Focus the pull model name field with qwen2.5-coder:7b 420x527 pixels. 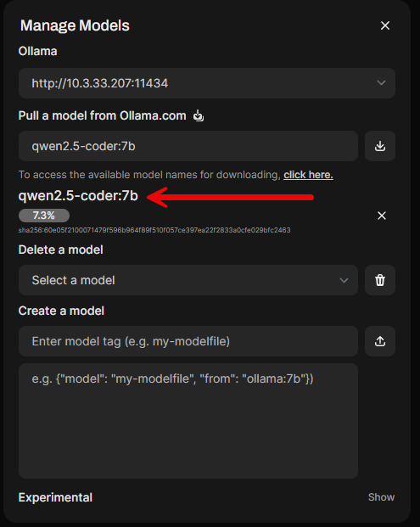pos(188,146)
